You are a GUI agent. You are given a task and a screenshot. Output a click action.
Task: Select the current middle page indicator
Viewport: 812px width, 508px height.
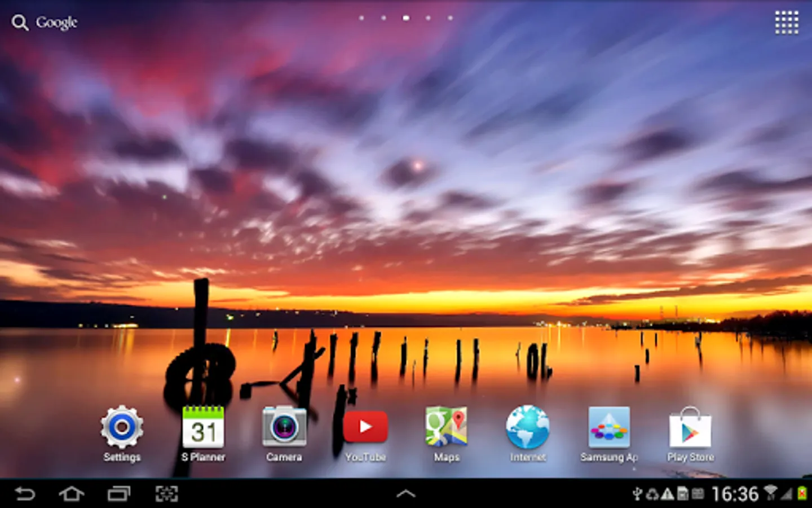tap(406, 18)
